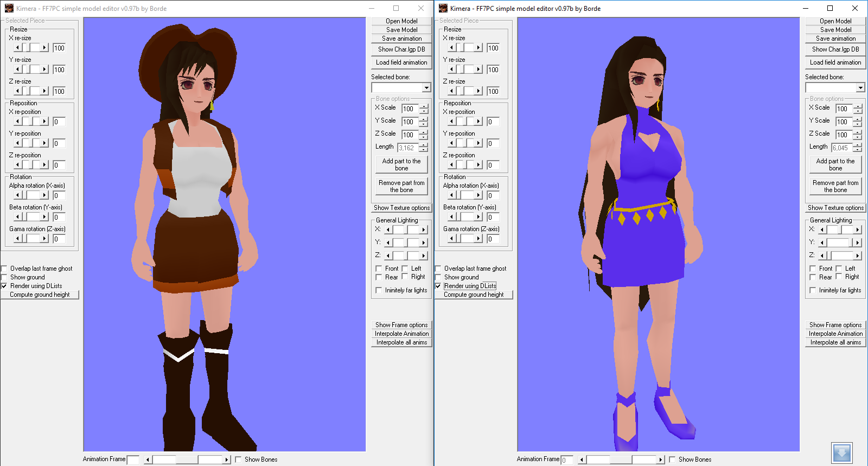Screen dimensions: 868x466
Task: Toggle Show ground checkbox in right window
Action: (x=438, y=277)
